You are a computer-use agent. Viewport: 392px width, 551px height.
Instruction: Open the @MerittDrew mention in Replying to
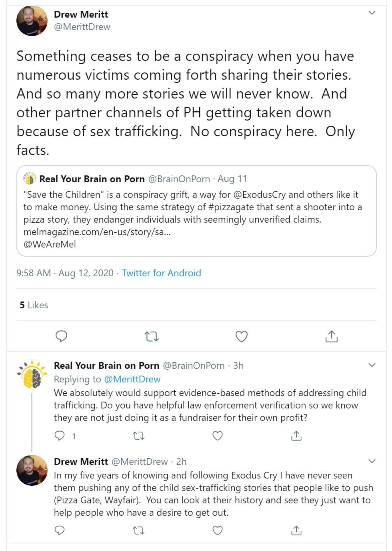[x=132, y=379]
